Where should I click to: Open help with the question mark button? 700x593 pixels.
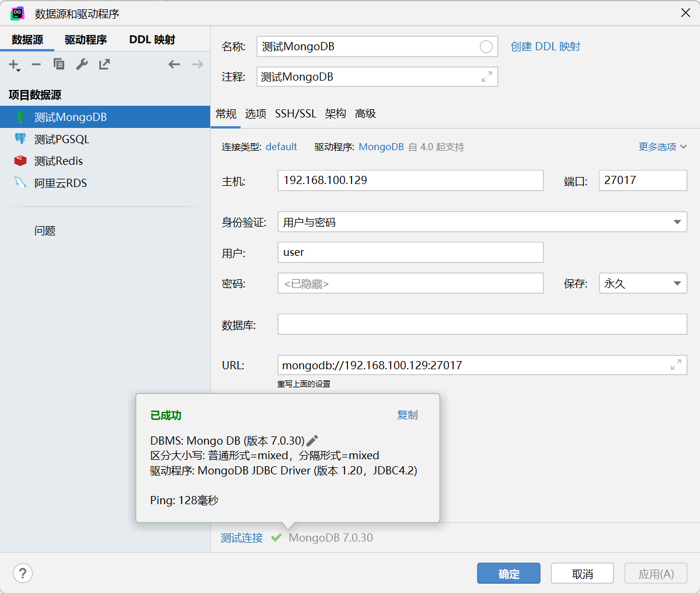tap(23, 573)
